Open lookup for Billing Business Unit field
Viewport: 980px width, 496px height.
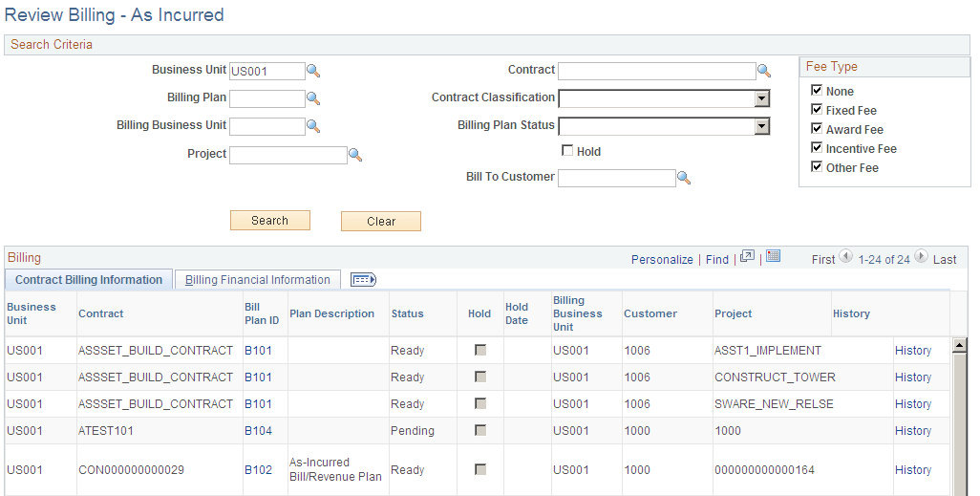313,126
